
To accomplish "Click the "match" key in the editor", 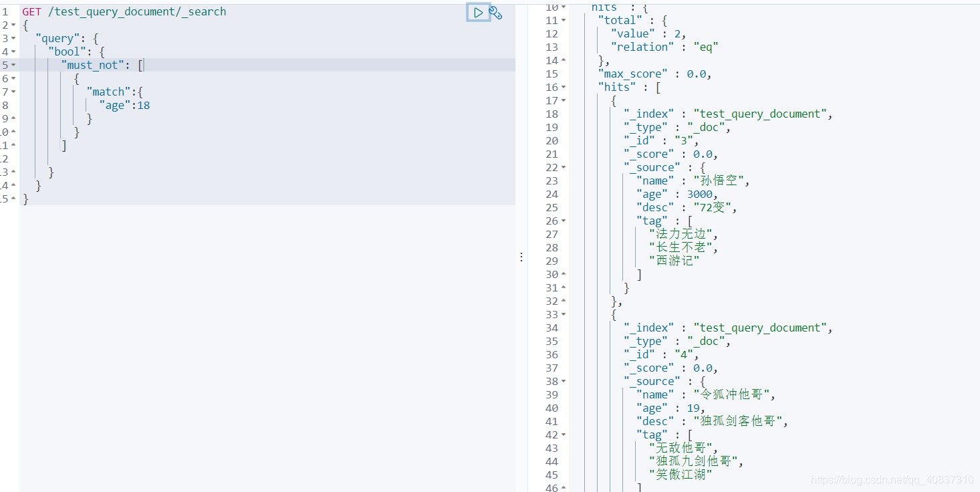I will [109, 92].
